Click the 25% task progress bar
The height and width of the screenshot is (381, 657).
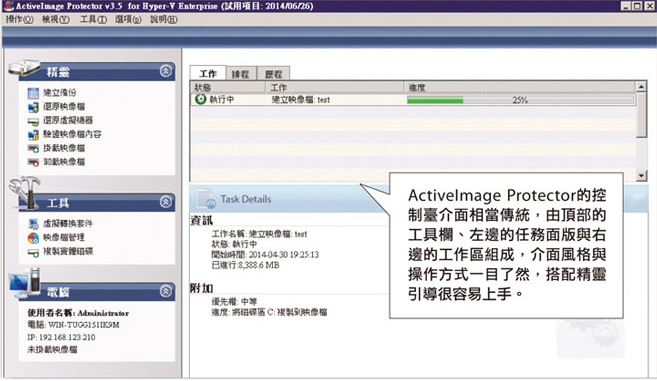coord(520,100)
